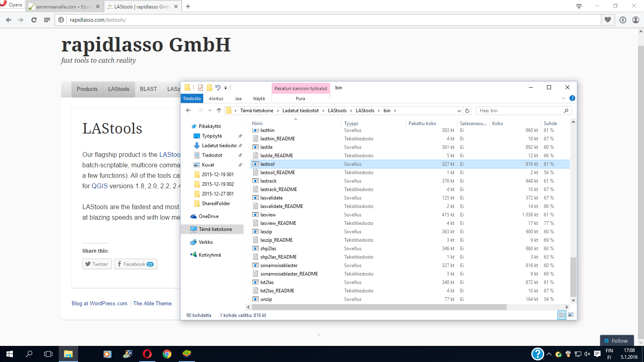The width and height of the screenshot is (644, 362).
Task: Open Opera user account icon
Action: pos(636,20)
